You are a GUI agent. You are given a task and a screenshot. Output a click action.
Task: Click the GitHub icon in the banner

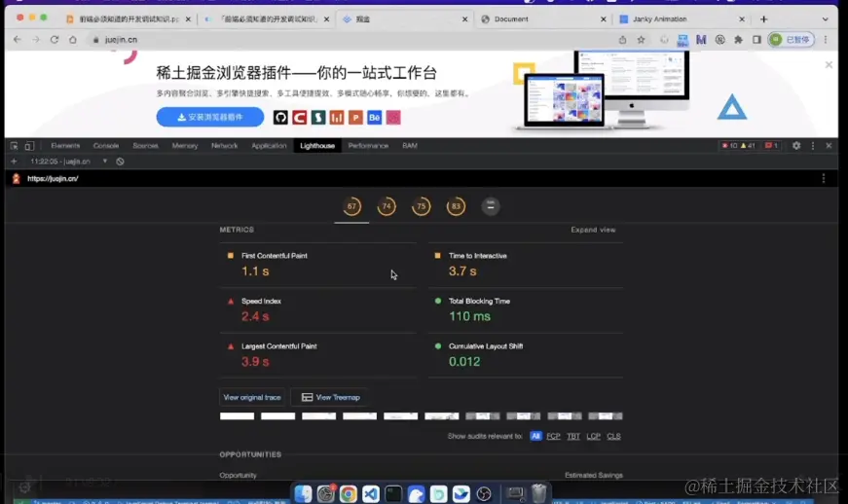point(280,118)
